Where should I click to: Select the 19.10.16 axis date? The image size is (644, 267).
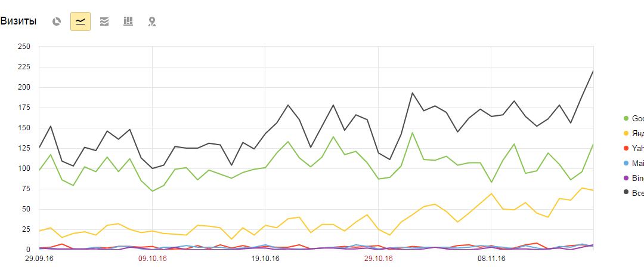(265, 258)
